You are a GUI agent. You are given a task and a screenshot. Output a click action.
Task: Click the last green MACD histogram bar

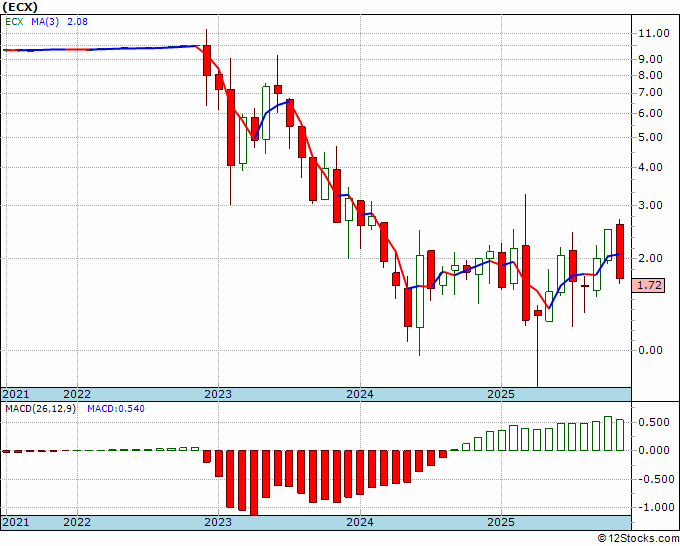[620, 435]
